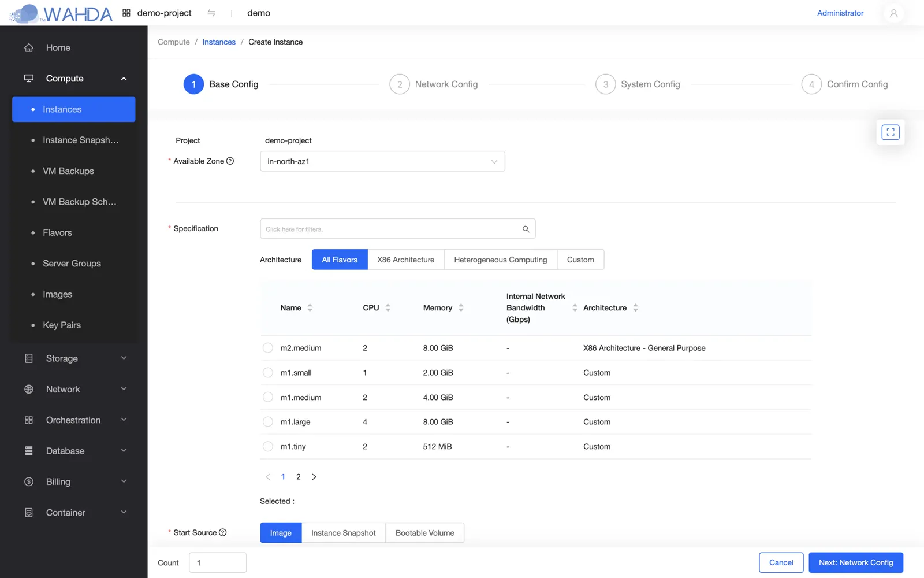The image size is (924, 578).
Task: Go to flavor list page 2
Action: [299, 477]
